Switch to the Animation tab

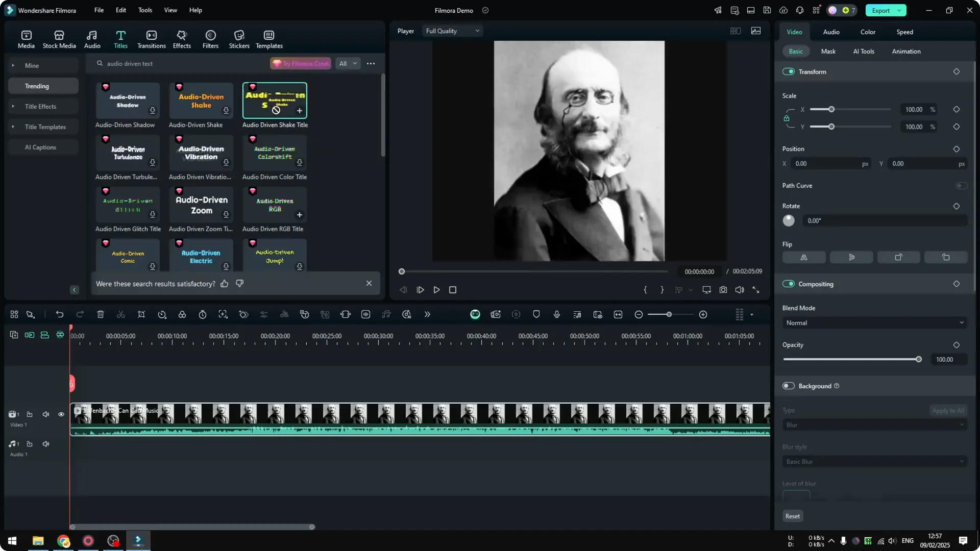[x=906, y=51]
